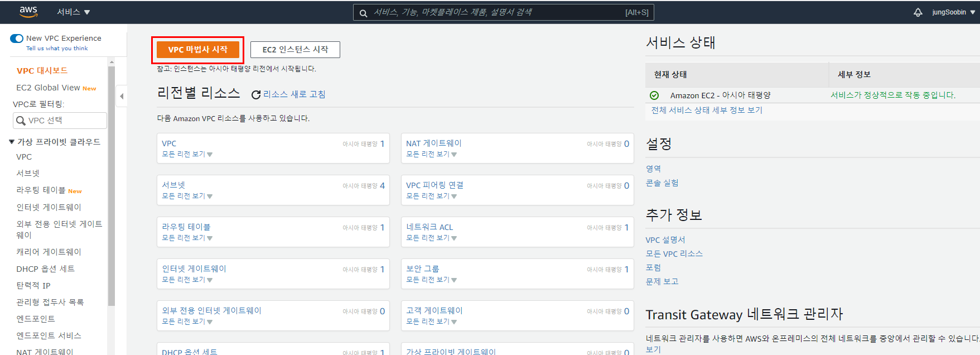The height and width of the screenshot is (355, 980).
Task: Expand 모든 리전 보기 under 라우팅 테이블 card
Action: [x=187, y=238]
